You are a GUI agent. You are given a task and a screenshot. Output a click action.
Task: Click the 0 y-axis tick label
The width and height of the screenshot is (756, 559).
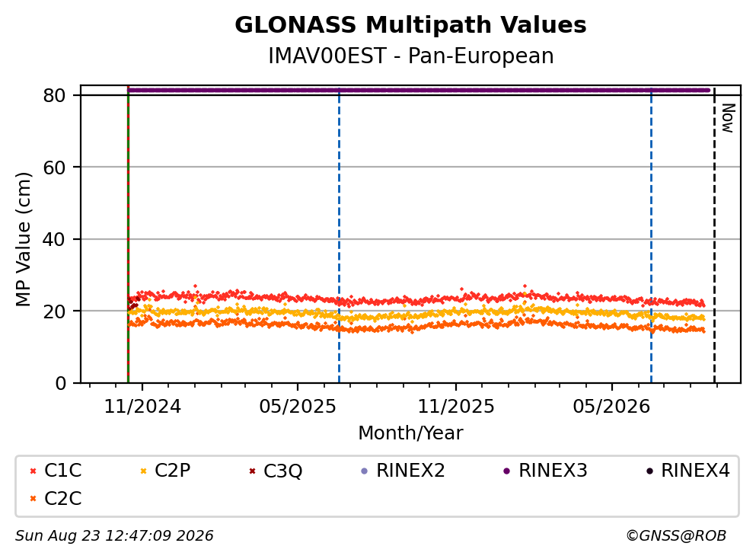(61, 383)
